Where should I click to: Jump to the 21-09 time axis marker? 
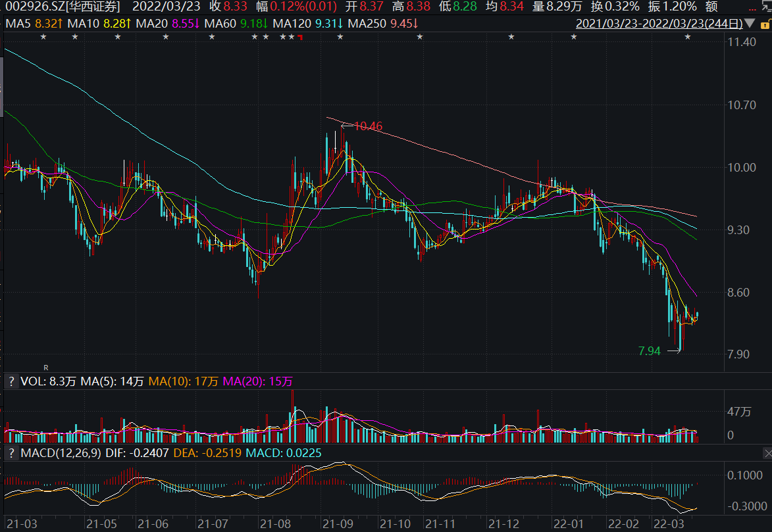pos(338,523)
